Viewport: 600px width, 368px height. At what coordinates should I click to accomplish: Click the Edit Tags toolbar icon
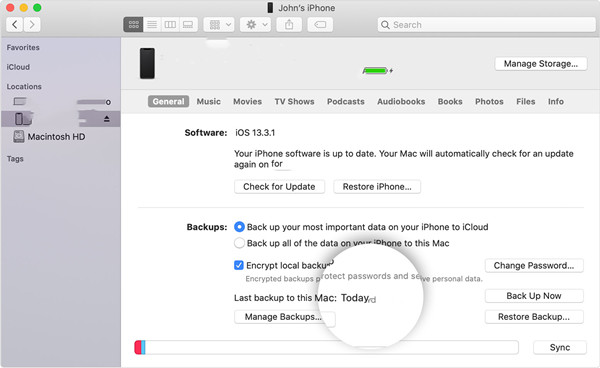click(x=320, y=24)
